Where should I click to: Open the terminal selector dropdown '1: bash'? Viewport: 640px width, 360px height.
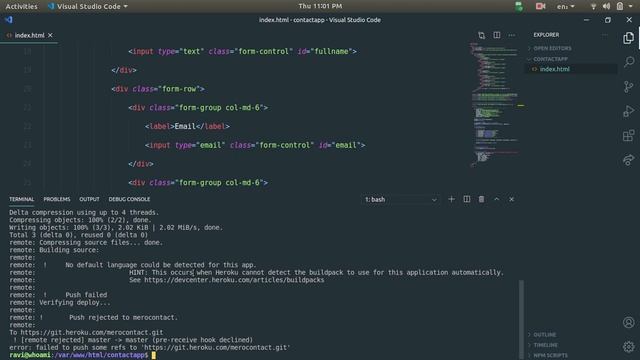coord(400,200)
